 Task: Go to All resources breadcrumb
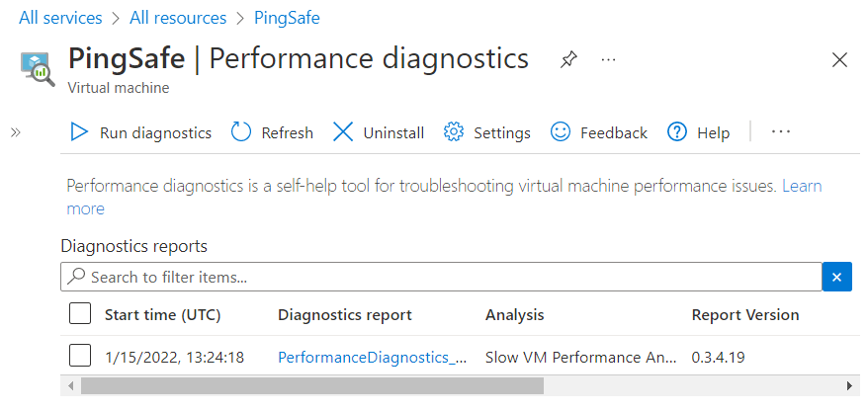180,18
